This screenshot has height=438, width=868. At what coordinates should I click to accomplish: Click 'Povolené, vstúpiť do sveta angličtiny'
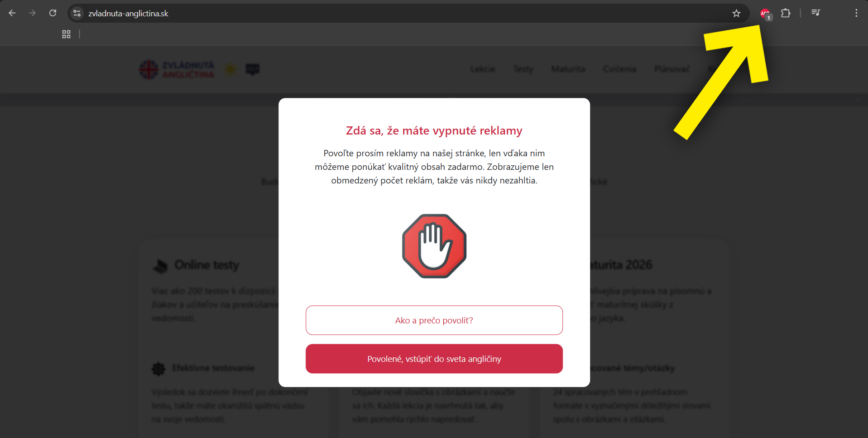pos(434,359)
